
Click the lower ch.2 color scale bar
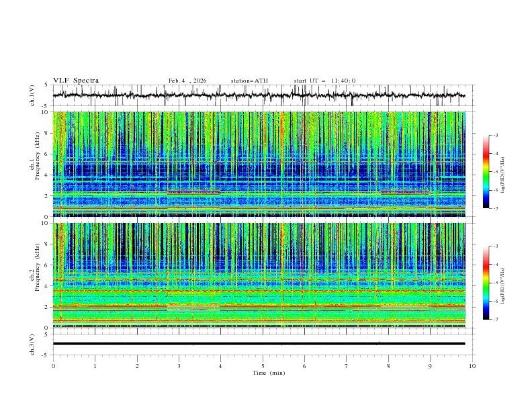486,283
